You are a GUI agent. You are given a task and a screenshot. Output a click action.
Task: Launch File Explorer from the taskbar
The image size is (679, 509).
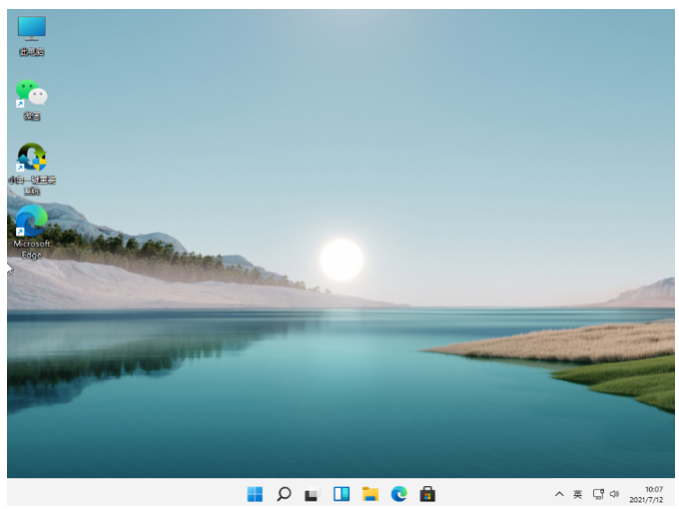point(370,493)
